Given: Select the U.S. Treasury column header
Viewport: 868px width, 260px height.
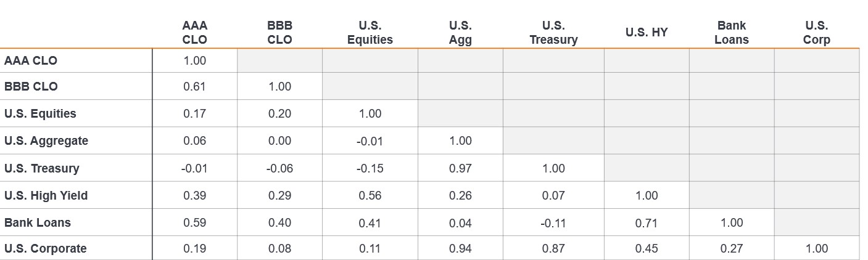Looking at the screenshot, I should point(553,33).
